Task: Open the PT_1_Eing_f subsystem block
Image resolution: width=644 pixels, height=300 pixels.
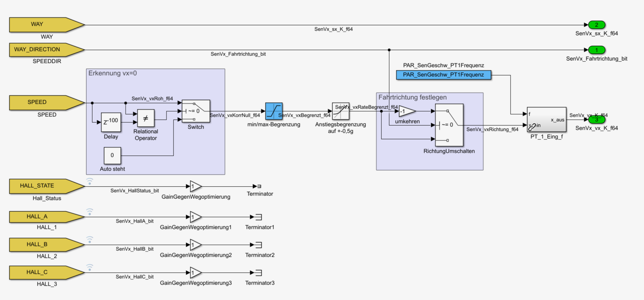Action: tap(546, 120)
